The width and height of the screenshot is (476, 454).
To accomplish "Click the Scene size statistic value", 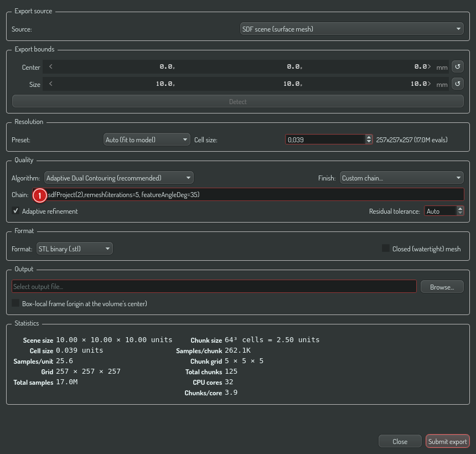I will [114, 340].
